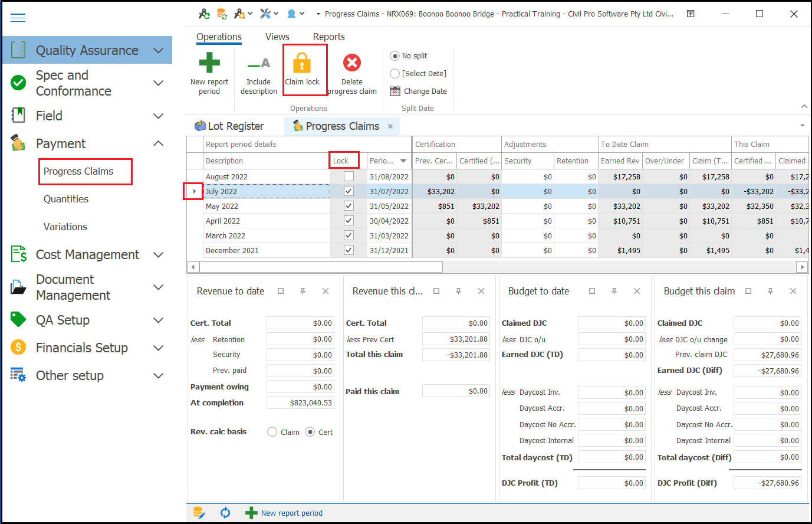Expand the Field section chevron
The height and width of the screenshot is (524, 812).
158,116
